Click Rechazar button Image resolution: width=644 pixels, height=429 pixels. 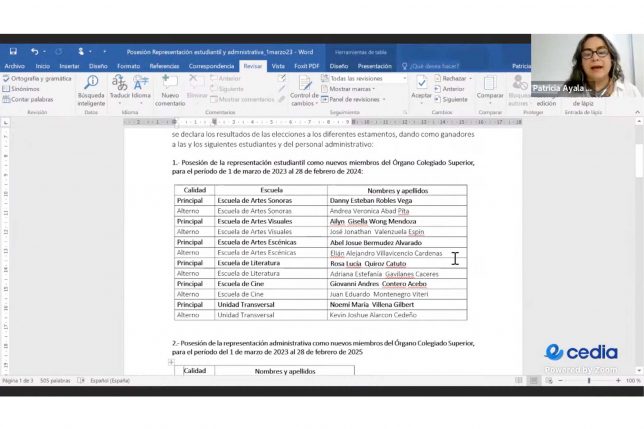click(453, 78)
